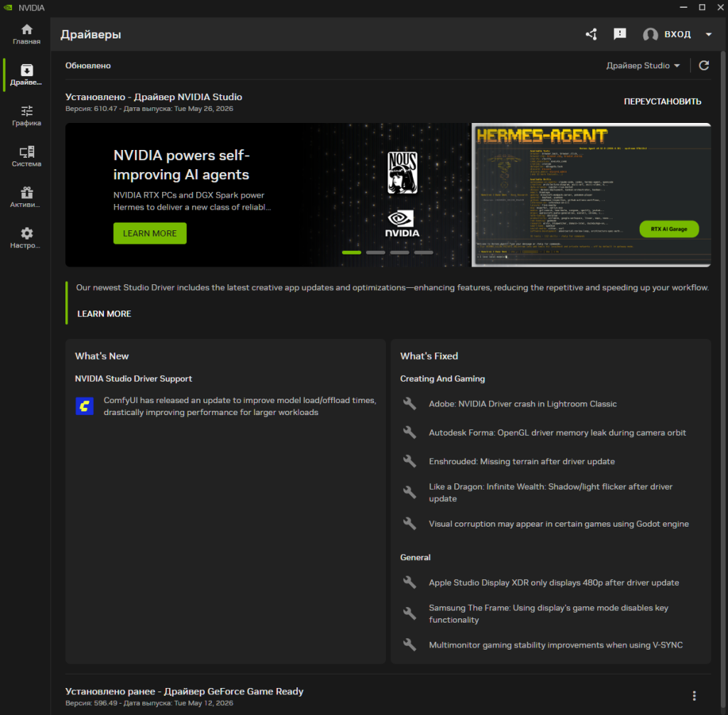The image size is (728, 715).
Task: Click the Nous logo in banner
Action: point(402,173)
